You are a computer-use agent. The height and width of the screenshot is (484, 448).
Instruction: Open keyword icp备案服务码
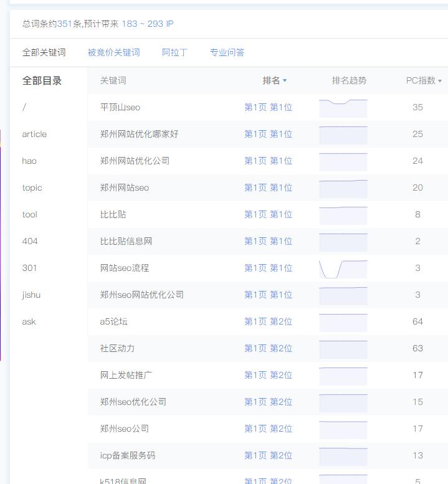pyautogui.click(x=128, y=455)
